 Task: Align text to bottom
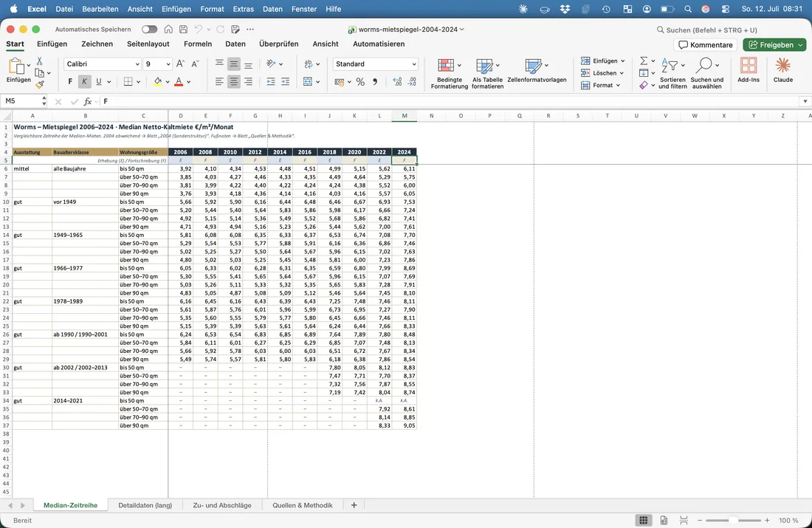click(x=249, y=64)
